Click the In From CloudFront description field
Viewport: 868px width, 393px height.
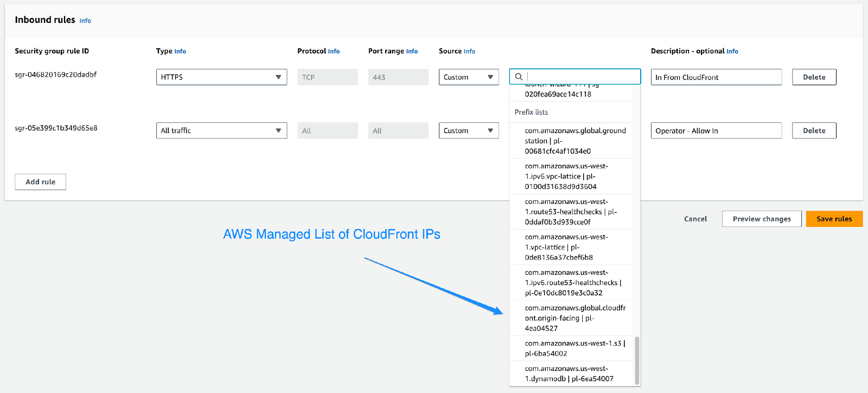coord(716,77)
